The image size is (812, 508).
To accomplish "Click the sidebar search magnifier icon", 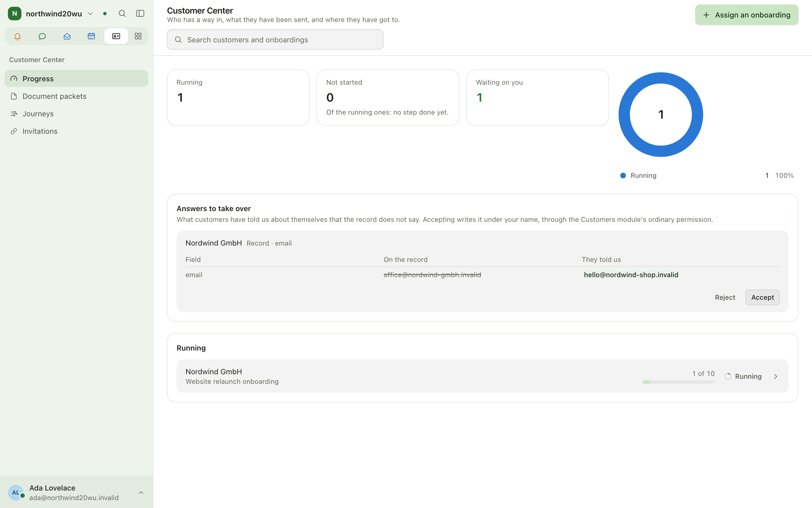I will coord(122,14).
